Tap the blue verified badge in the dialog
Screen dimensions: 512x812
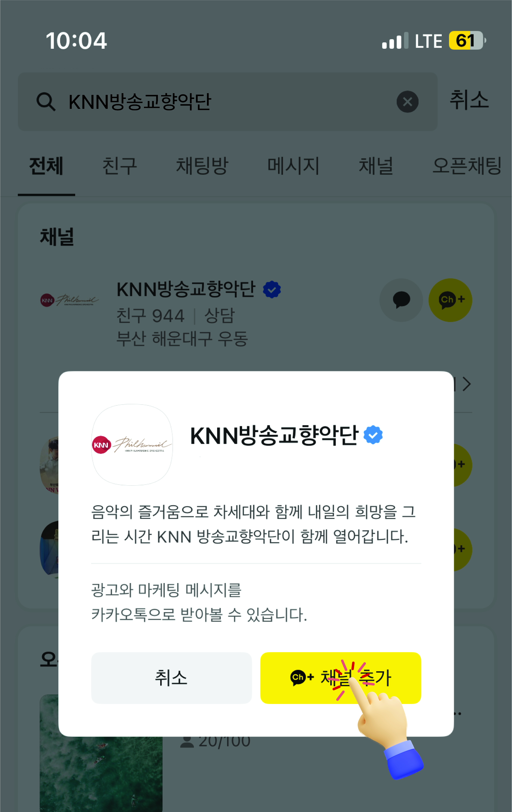[373, 435]
